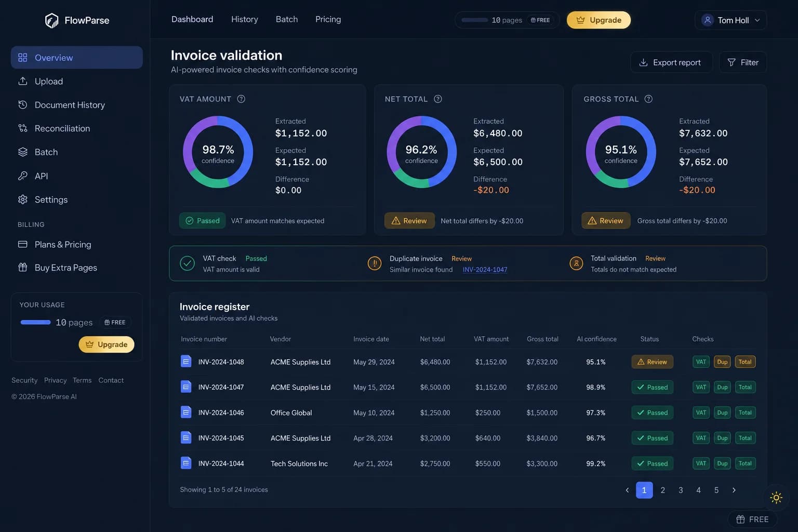The width and height of the screenshot is (798, 532).
Task: Click the Upgrade button in the header
Action: tap(598, 20)
